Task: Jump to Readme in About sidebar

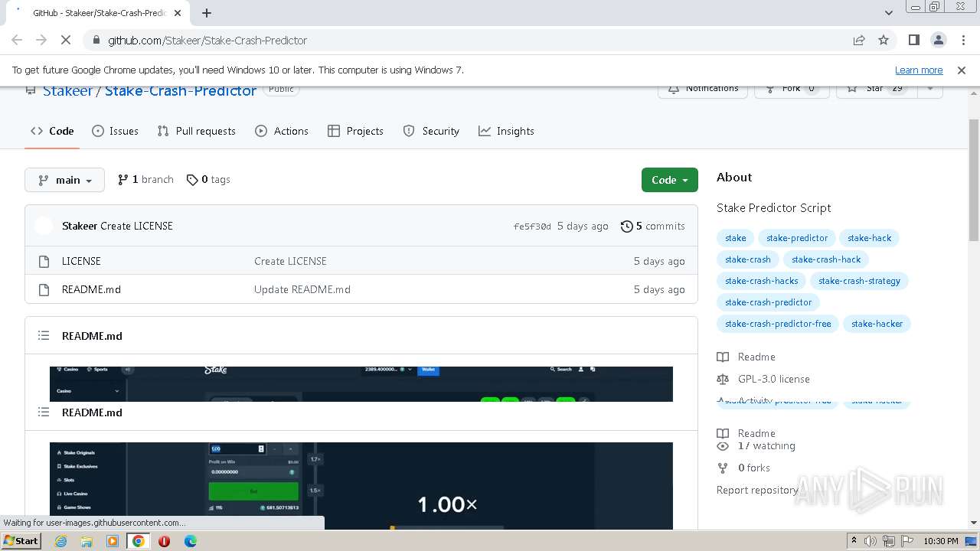Action: pyautogui.click(x=746, y=357)
